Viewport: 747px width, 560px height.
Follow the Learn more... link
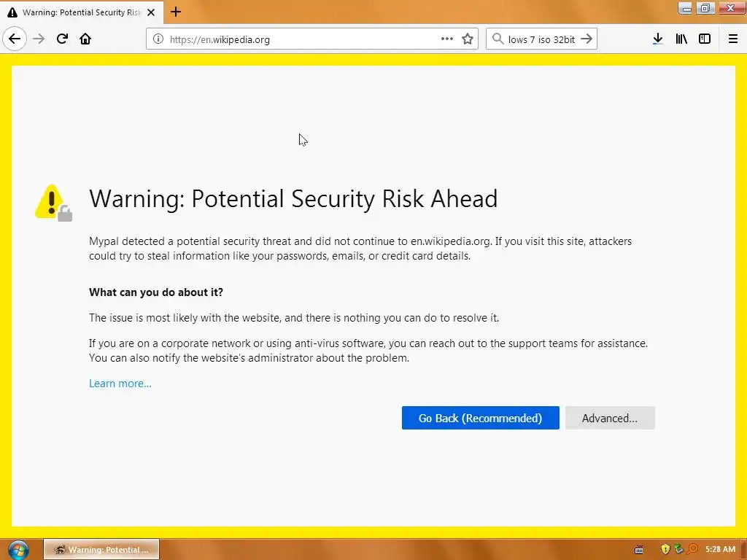(120, 384)
